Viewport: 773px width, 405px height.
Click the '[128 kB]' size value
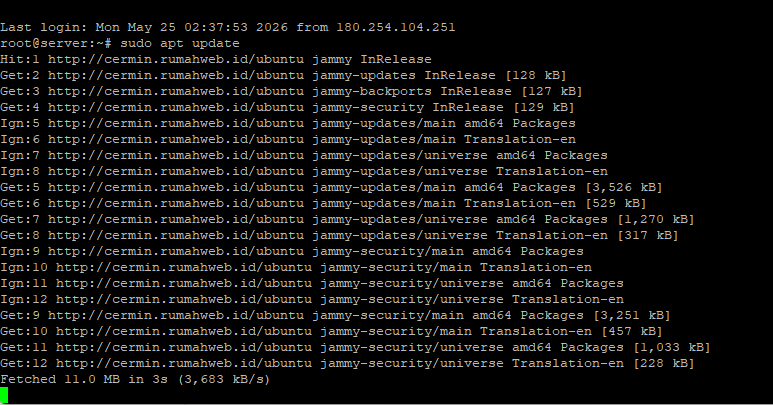click(x=536, y=76)
